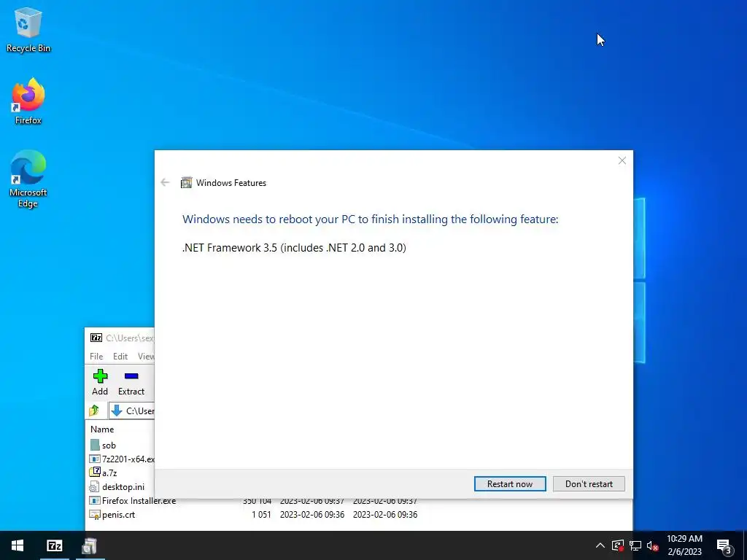747x560 pixels.
Task: Click the Name column header in 7-Zip
Action: (102, 429)
